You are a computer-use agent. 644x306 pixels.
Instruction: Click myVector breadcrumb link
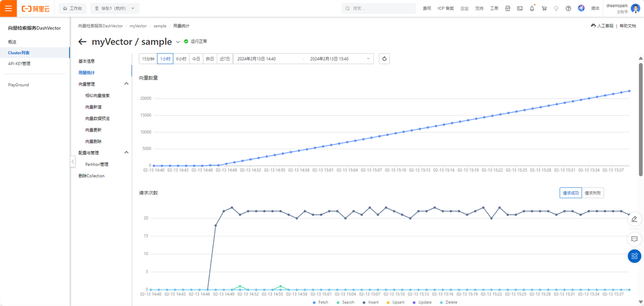click(138, 26)
